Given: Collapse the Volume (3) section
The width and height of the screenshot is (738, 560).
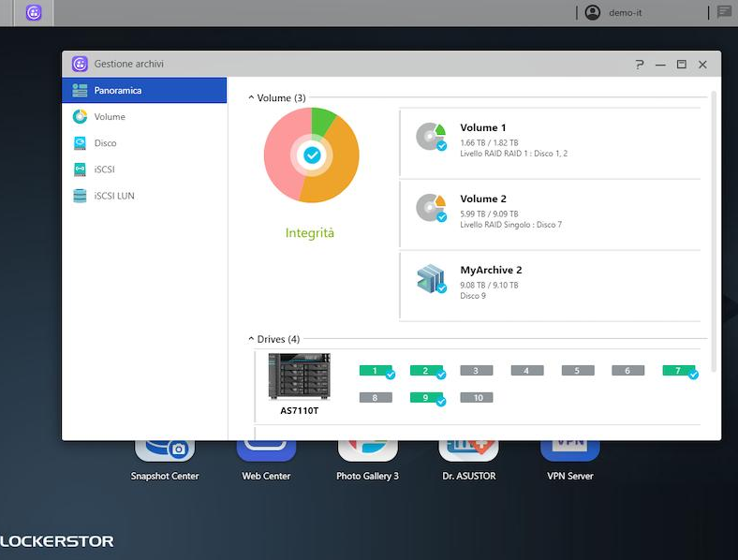Looking at the screenshot, I should click(251, 98).
